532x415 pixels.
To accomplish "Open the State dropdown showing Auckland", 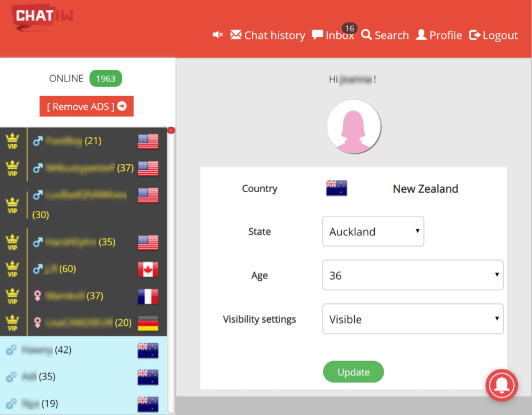I will pos(373,231).
